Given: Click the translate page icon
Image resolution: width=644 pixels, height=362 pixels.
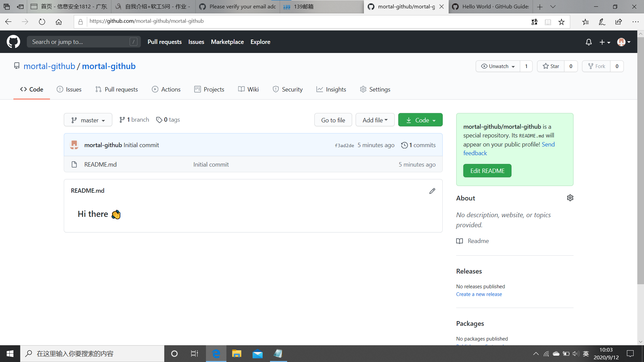Looking at the screenshot, I should 534,22.
